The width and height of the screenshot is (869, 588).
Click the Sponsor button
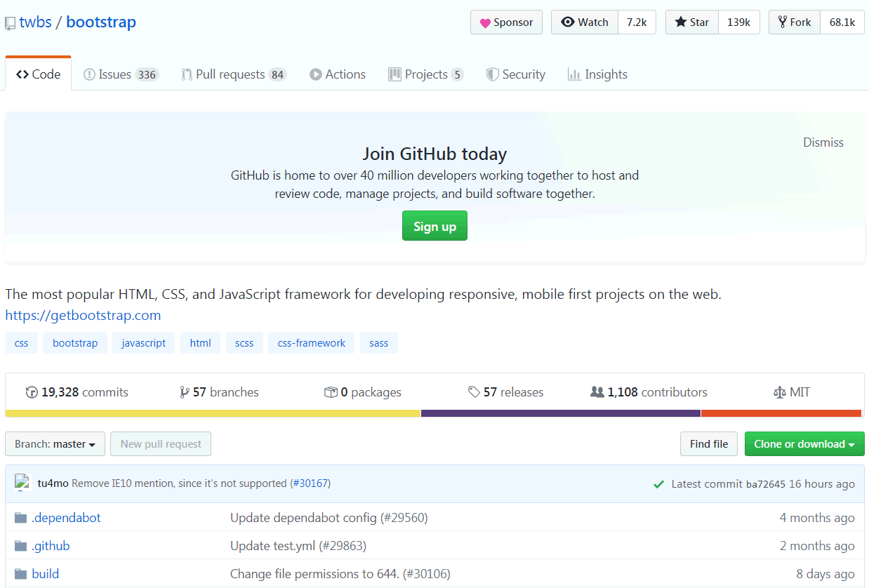[506, 22]
